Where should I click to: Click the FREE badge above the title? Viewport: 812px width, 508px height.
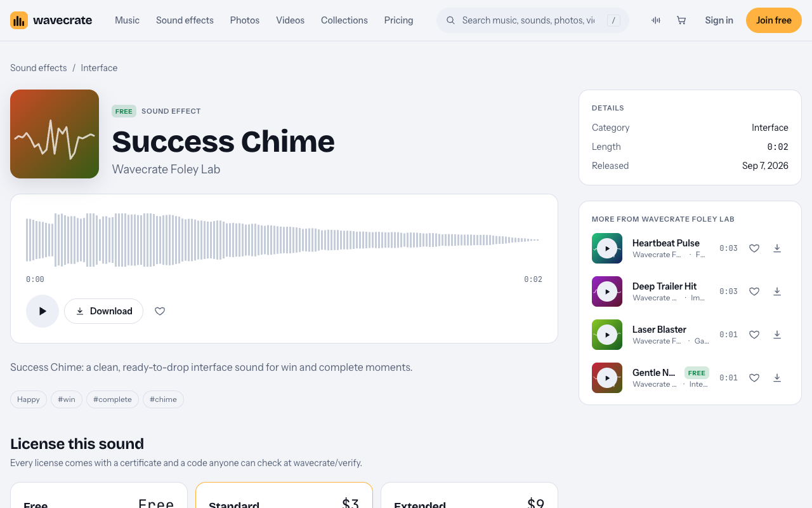(124, 111)
